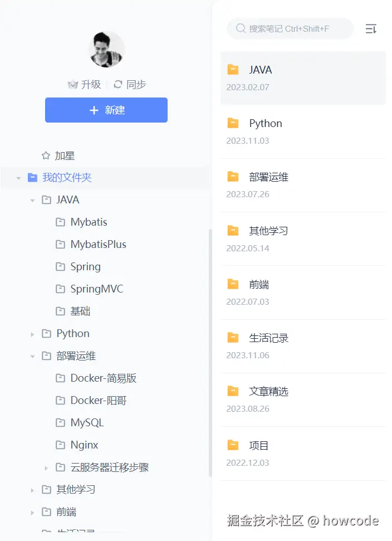Collapse the JAVA folder tree node
This screenshot has width=392, height=541.
point(32,201)
